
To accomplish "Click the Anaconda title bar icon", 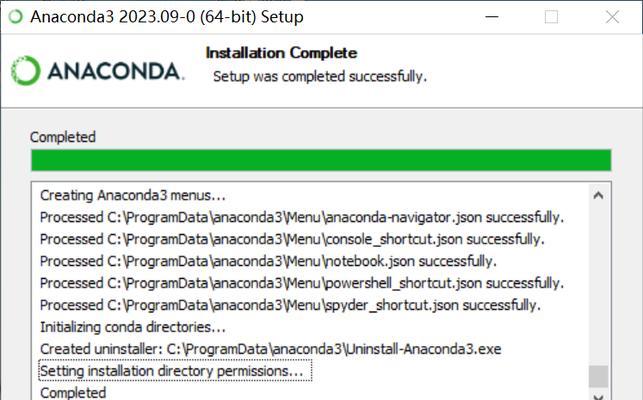I will 16,17.
